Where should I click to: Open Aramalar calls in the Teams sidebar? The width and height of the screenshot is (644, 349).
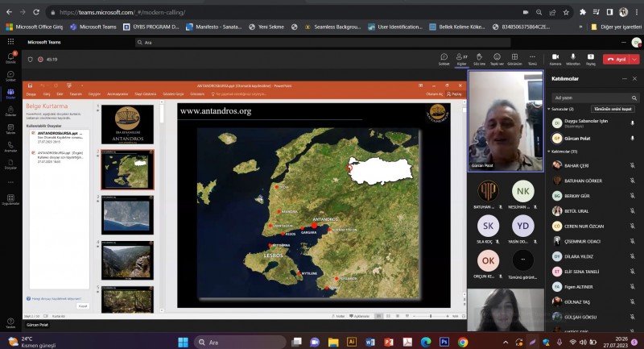[x=10, y=145]
